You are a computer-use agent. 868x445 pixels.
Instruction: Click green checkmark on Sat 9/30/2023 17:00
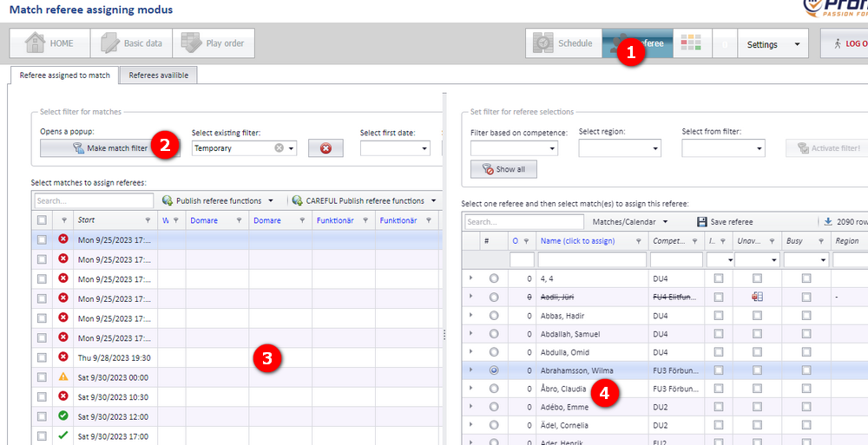63,435
